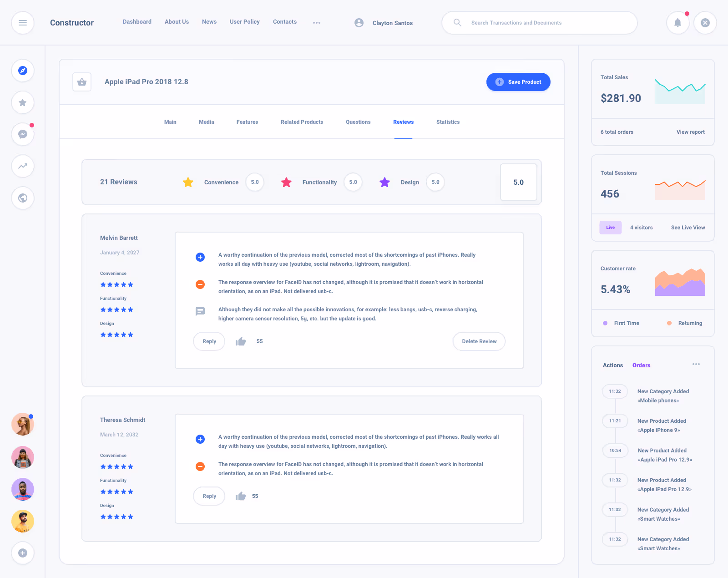The height and width of the screenshot is (578, 728).
Task: Click the add plus button in sidebar
Action: point(23,553)
